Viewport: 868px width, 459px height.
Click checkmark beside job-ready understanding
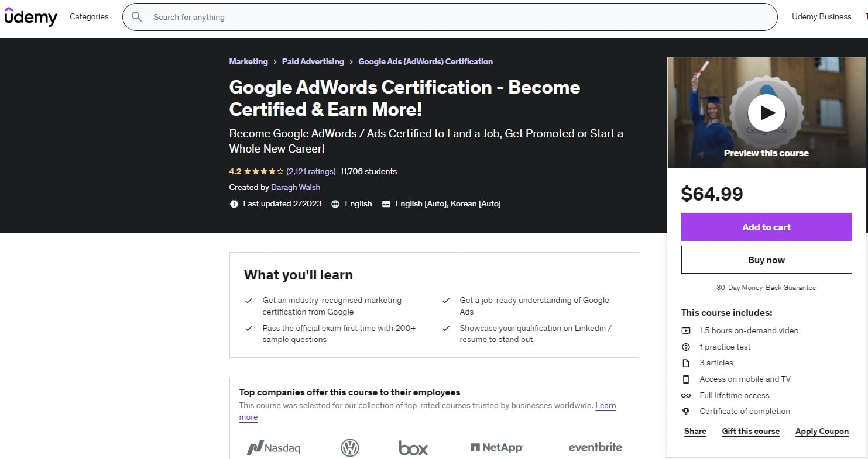point(446,301)
